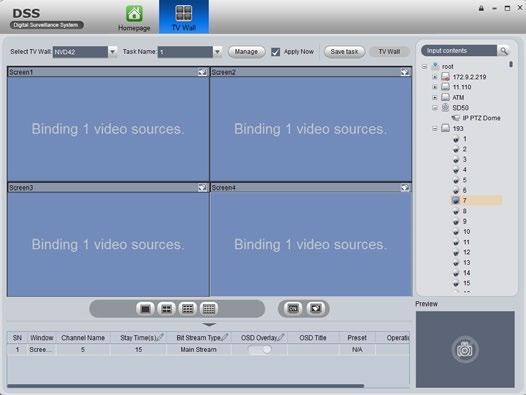This screenshot has height=395, width=526.
Task: Click the maximize icon on Screen4
Action: point(405,188)
